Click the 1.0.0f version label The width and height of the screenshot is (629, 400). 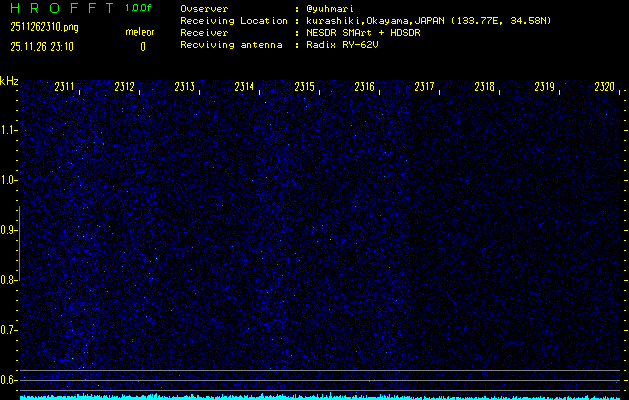[x=139, y=7]
